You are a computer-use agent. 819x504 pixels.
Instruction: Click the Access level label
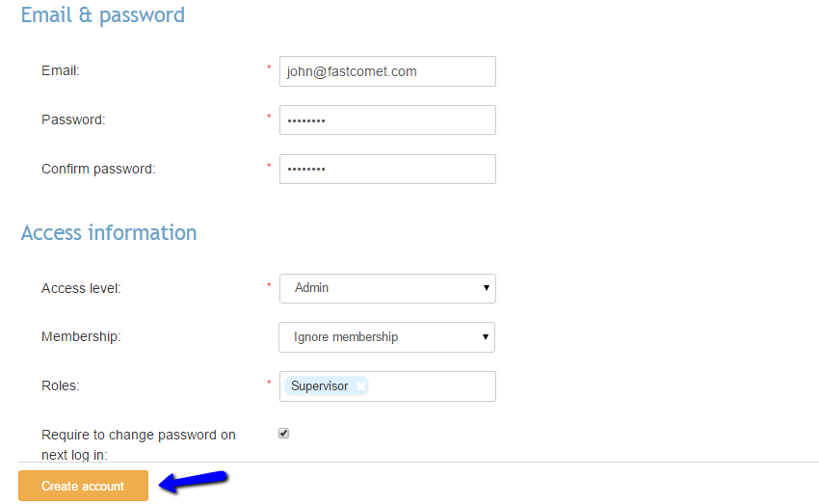(x=81, y=287)
